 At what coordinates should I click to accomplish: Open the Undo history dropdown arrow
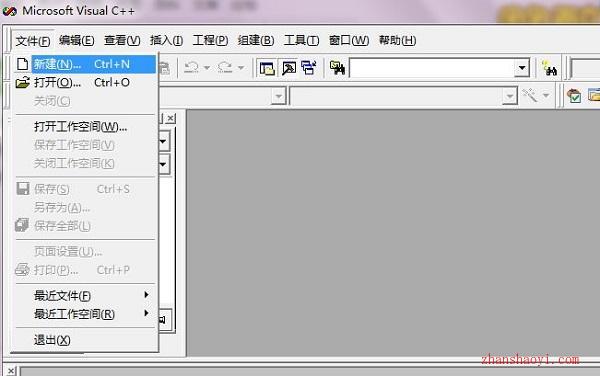coord(207,68)
